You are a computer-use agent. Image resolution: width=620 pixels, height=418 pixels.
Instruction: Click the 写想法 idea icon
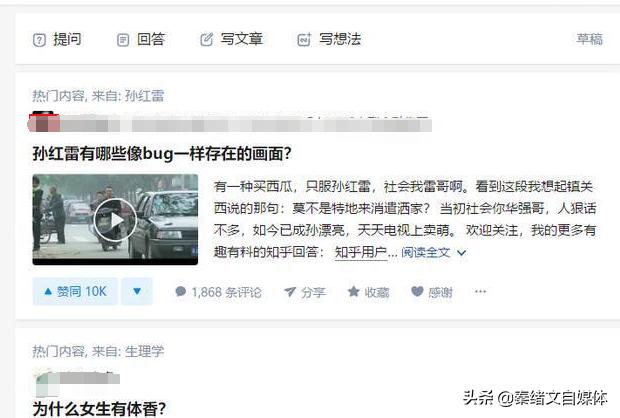(304, 40)
